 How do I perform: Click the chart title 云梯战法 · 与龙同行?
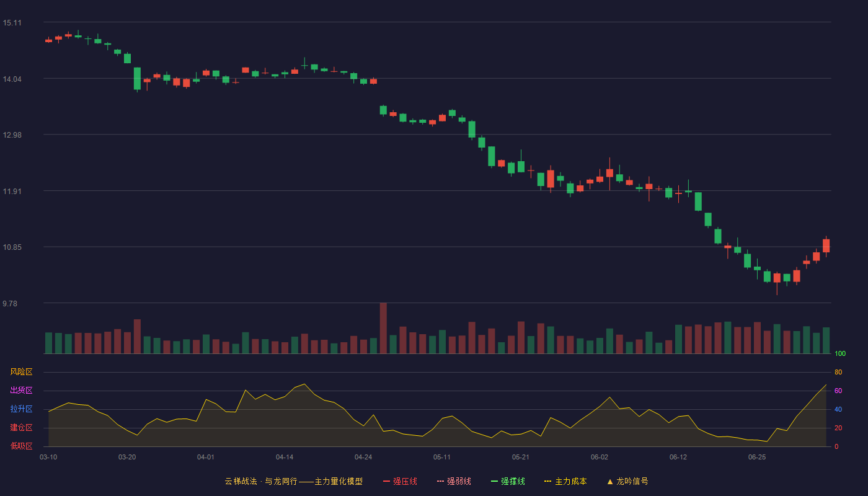tap(260, 481)
